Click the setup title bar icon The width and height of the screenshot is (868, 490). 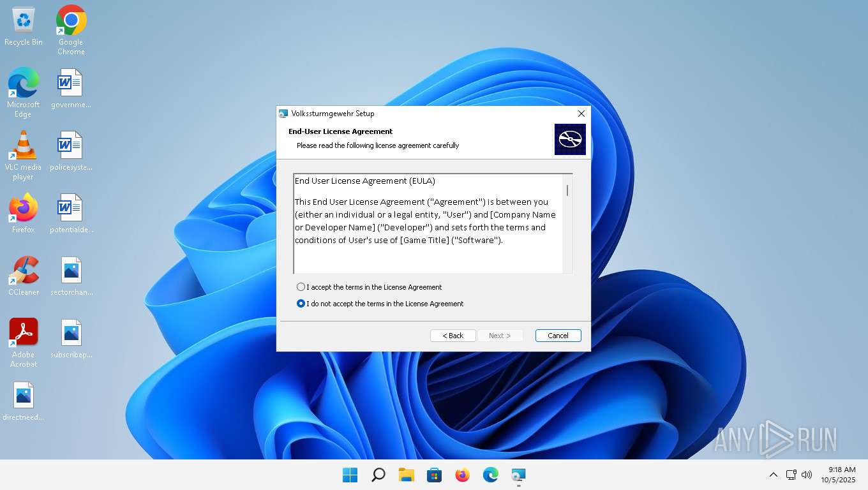(283, 114)
